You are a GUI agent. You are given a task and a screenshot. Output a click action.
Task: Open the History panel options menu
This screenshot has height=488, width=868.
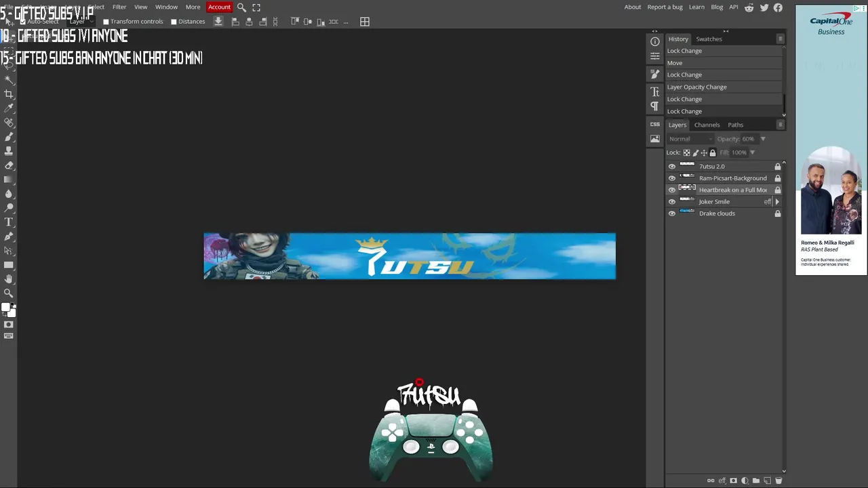point(781,39)
